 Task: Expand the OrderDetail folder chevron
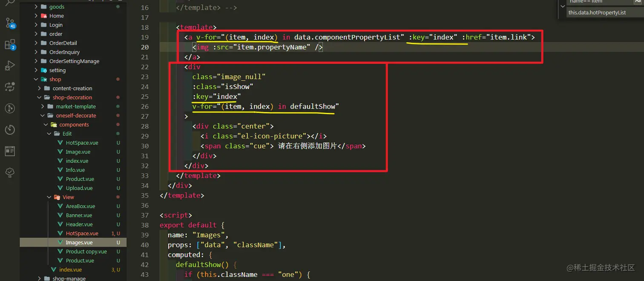click(36, 43)
